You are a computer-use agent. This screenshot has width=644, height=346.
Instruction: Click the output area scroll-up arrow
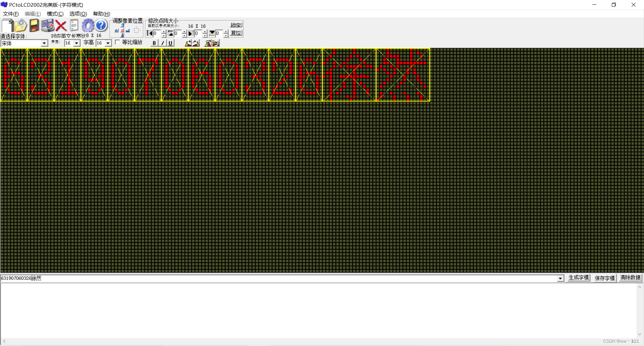(x=640, y=287)
